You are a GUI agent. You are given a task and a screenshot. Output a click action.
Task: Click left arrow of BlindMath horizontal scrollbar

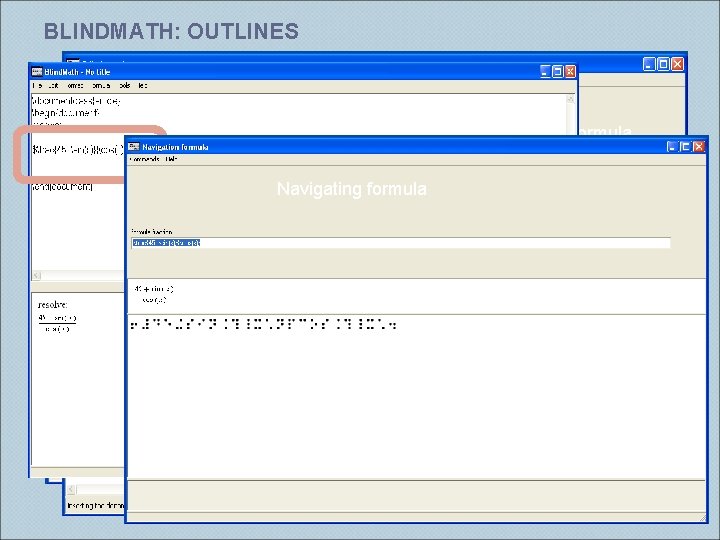click(x=37, y=276)
